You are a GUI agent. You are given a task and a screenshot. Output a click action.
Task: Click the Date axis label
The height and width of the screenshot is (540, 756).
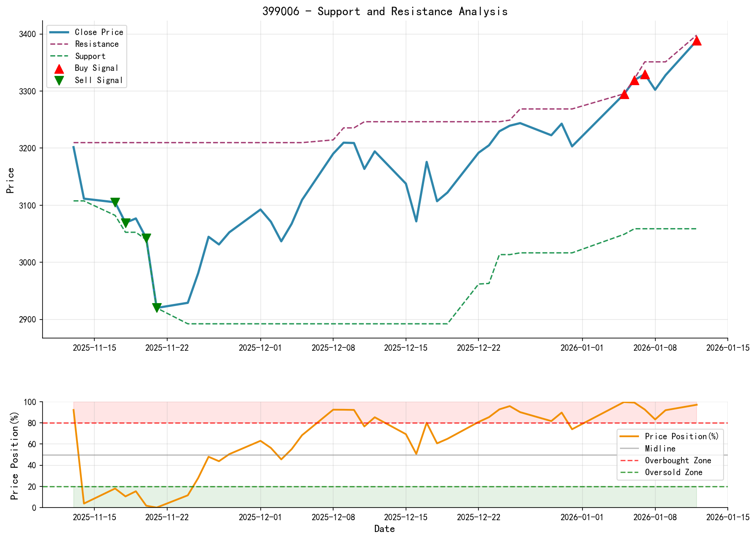pos(384,528)
